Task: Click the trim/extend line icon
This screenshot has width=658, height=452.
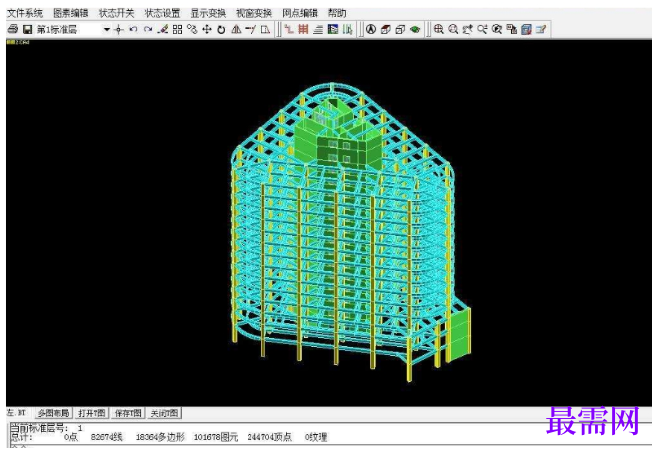Action: pyautogui.click(x=251, y=29)
